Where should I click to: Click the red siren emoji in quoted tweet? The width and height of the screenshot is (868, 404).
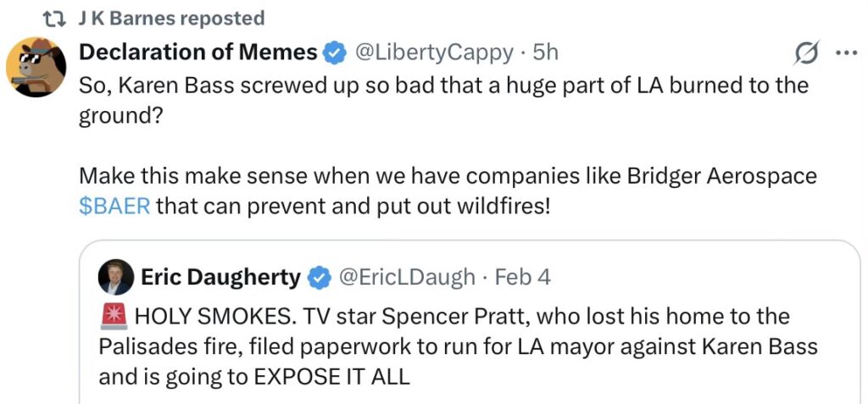click(x=113, y=317)
